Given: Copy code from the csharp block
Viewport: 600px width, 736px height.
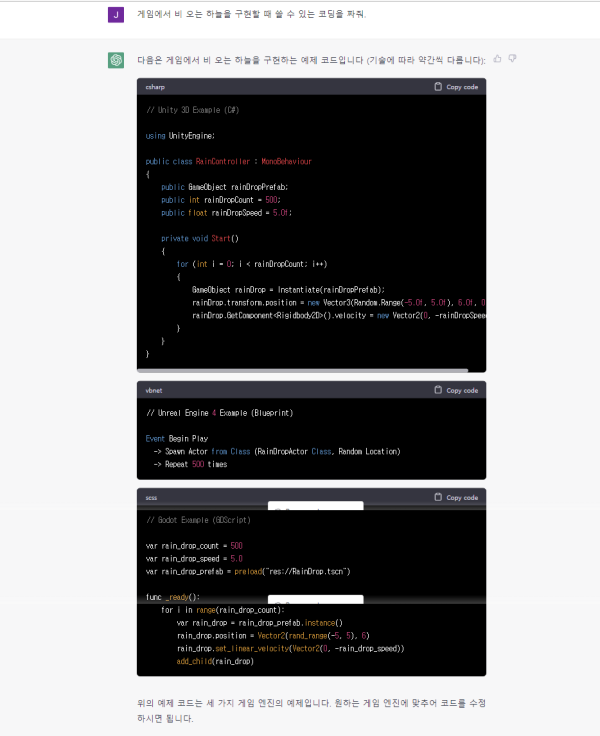Looking at the screenshot, I should [x=456, y=87].
